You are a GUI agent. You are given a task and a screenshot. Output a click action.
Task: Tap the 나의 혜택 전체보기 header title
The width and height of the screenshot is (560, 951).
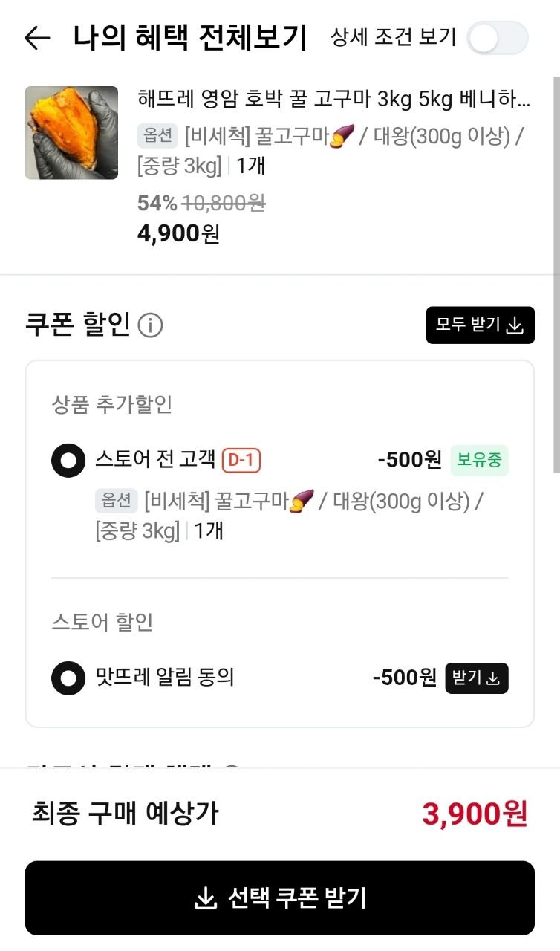pyautogui.click(x=190, y=38)
